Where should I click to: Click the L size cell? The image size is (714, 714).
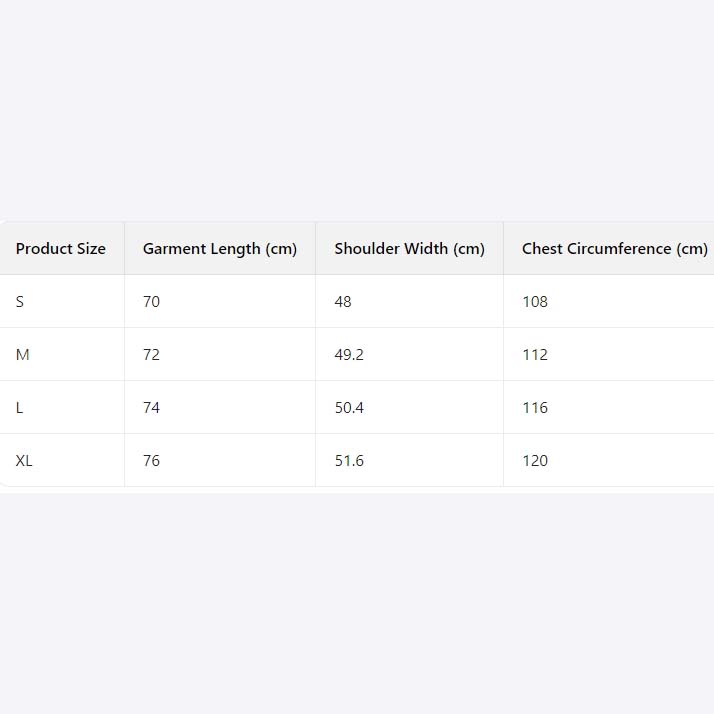click(20, 408)
